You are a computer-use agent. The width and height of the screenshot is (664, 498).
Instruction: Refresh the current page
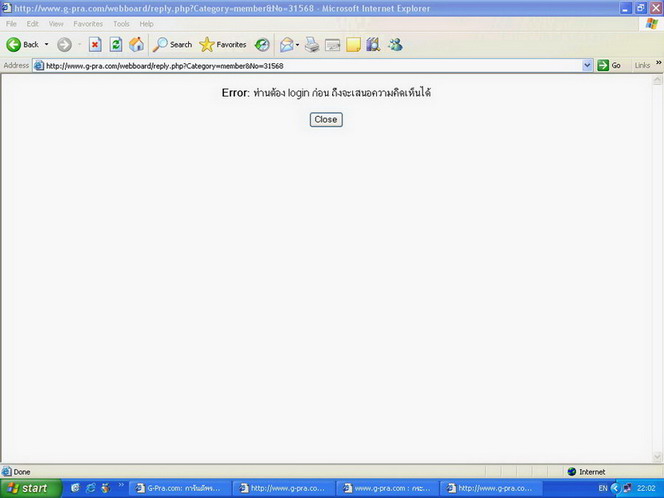point(116,44)
